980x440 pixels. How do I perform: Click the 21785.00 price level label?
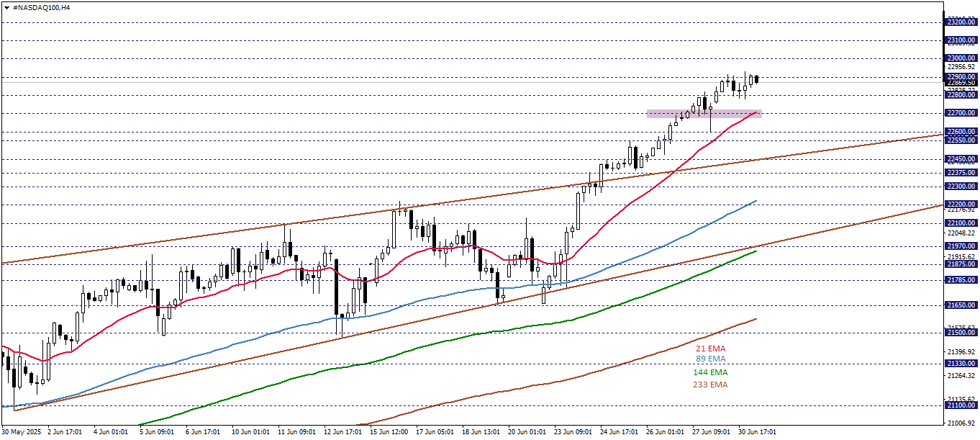click(x=961, y=280)
